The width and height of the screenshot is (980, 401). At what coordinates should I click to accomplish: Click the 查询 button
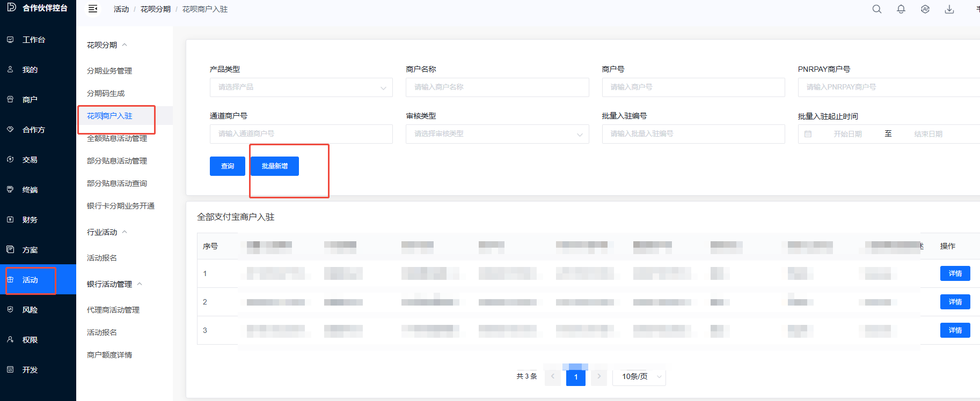coord(228,166)
